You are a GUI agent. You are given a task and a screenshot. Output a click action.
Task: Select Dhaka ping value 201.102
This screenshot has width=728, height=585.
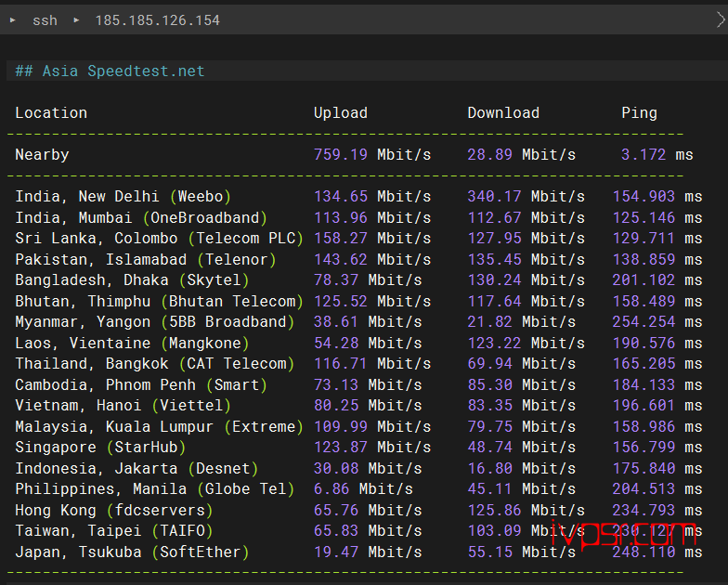click(643, 280)
